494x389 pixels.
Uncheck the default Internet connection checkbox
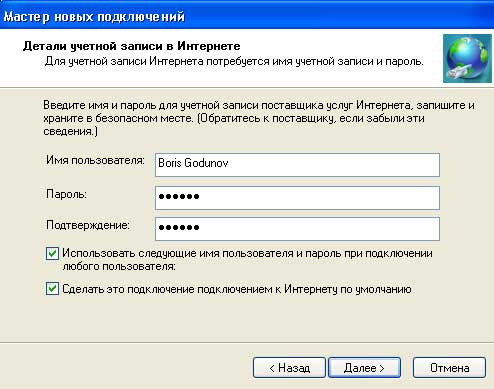pyautogui.click(x=52, y=289)
